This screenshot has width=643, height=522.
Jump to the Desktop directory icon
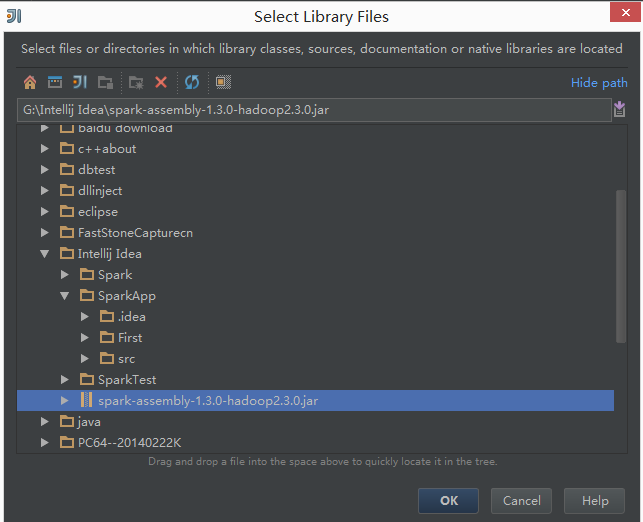(55, 82)
